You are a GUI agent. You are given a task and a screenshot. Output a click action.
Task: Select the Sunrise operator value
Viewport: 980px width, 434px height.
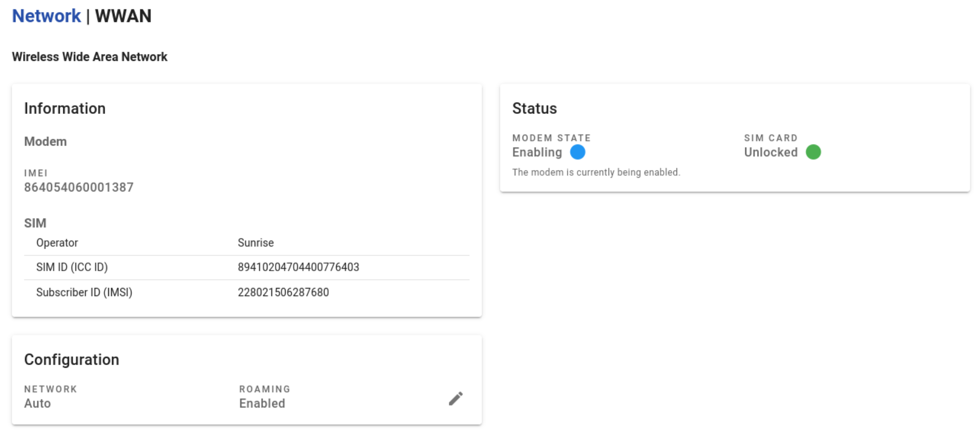tap(256, 243)
